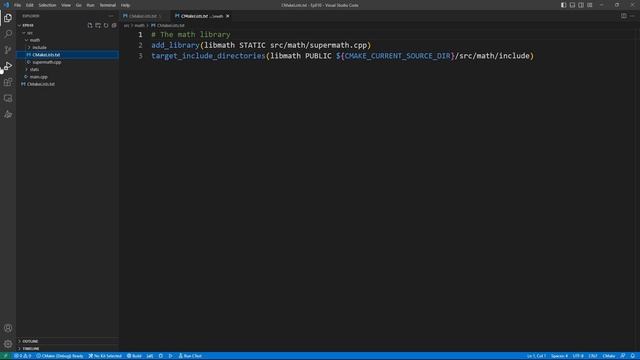Open the Selection menu
640x360 pixels.
point(47,5)
